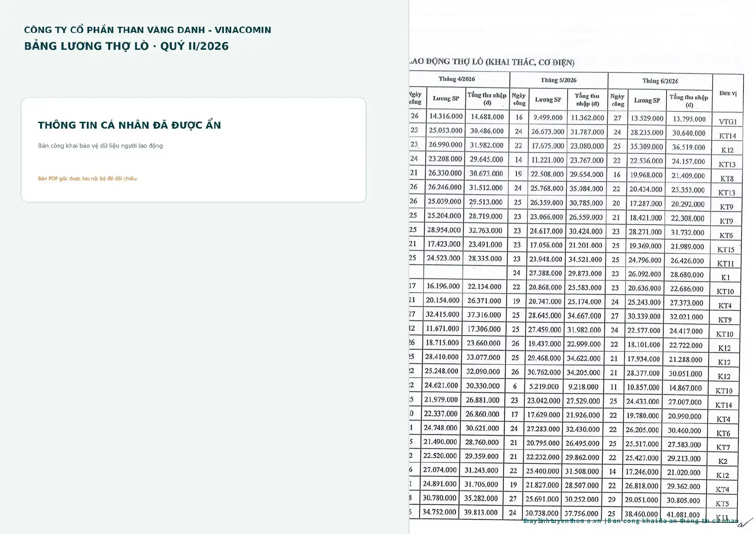This screenshot has width=756, height=534.
Task: Click the notice "THÔNG TIN CÁ NHÂN ĐÃ ĐƯỢC ẨN"
Action: coord(130,125)
